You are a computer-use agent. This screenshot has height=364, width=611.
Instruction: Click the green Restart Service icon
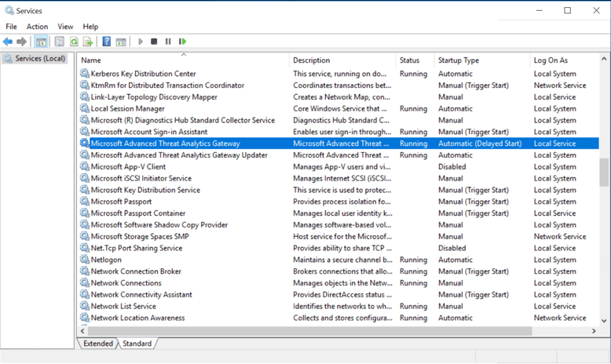click(183, 42)
